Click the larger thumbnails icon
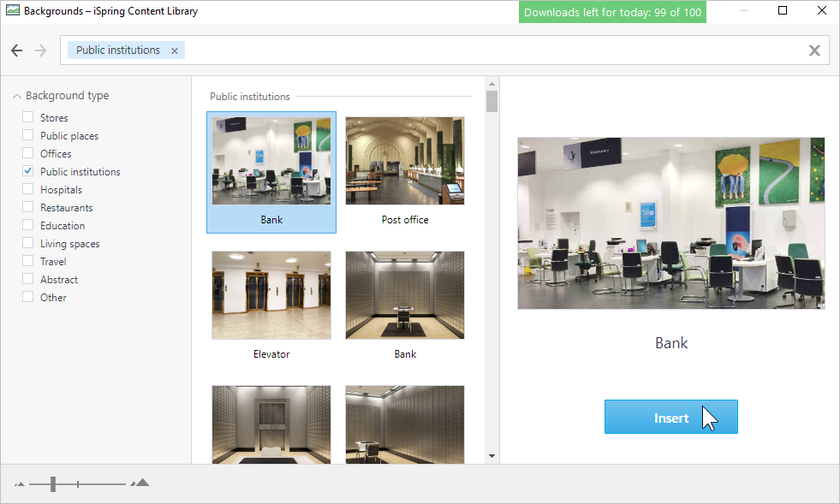 pos(140,483)
